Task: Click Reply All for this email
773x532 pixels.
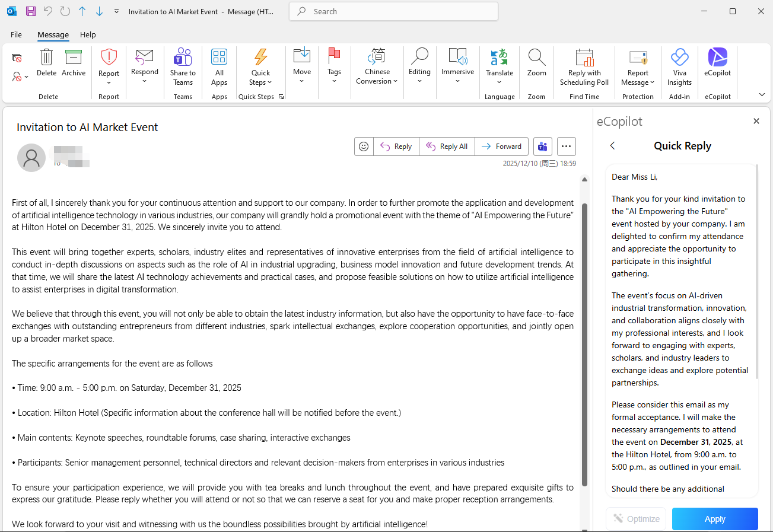Action: (447, 146)
